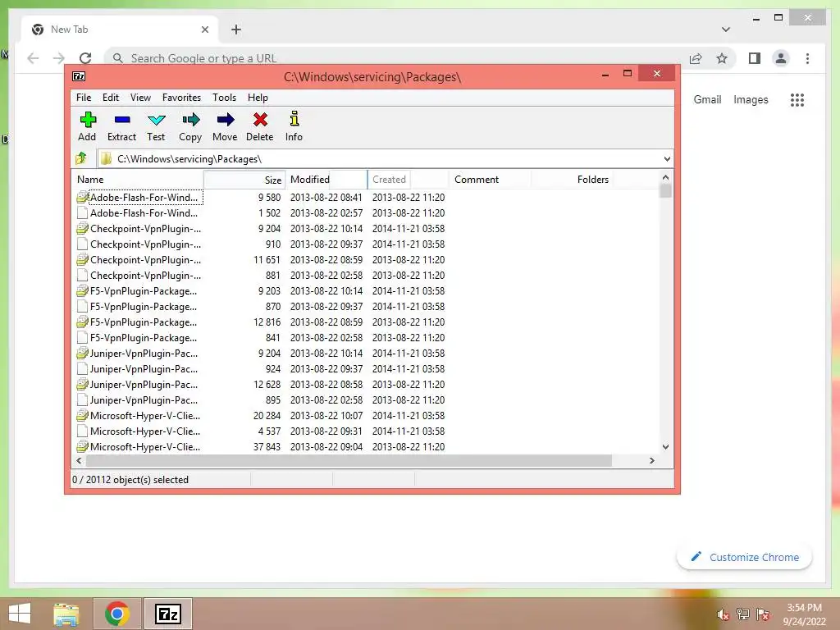
Task: Click the Customize Chrome button
Action: pos(745,557)
